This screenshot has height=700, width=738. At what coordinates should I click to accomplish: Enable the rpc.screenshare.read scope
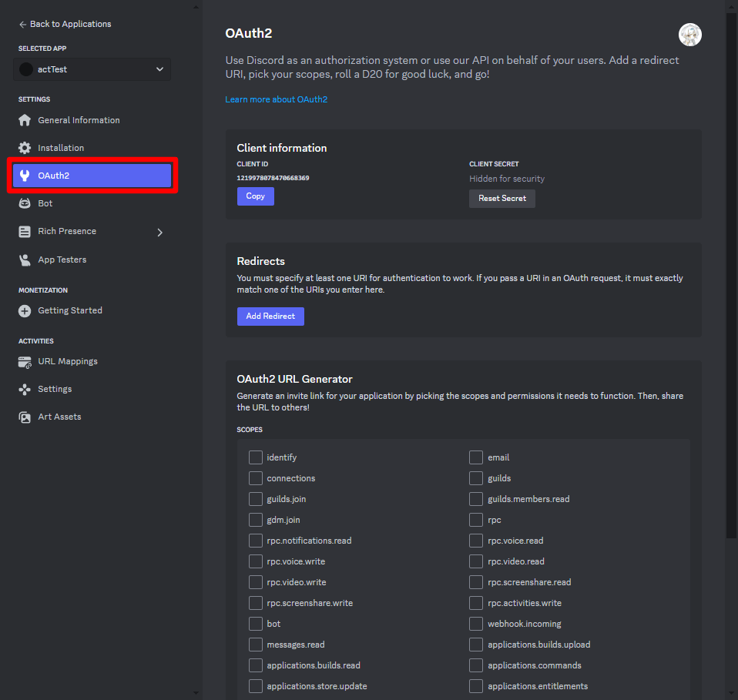tap(476, 582)
